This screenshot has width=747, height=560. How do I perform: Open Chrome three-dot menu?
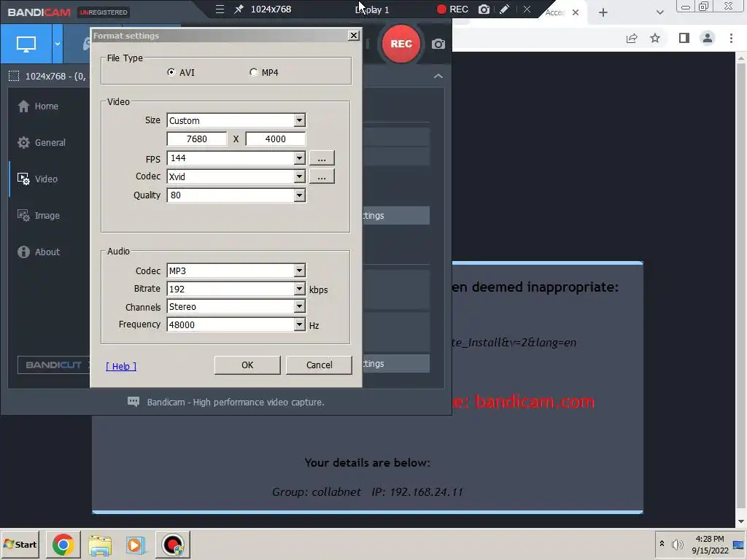click(x=731, y=38)
